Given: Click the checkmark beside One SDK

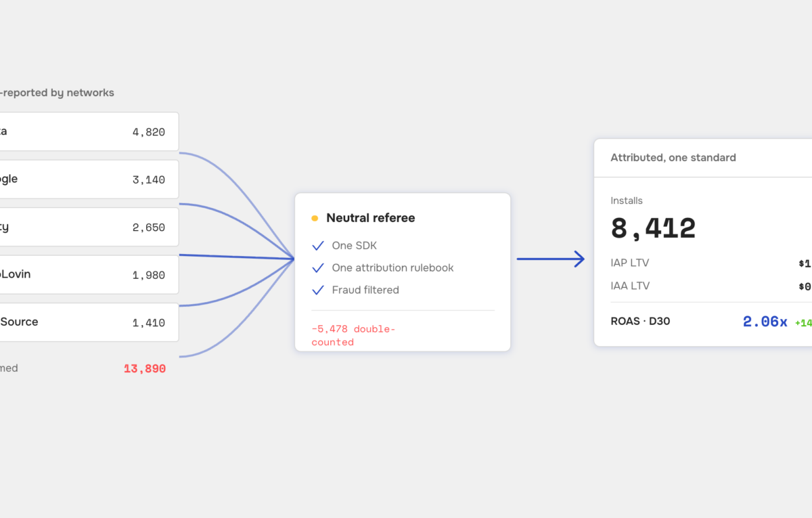Looking at the screenshot, I should point(318,246).
